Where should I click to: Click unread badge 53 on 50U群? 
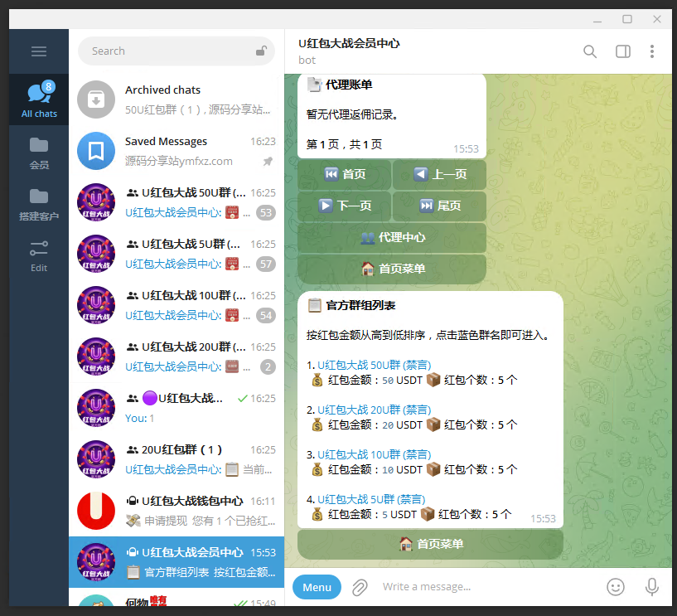click(x=266, y=212)
